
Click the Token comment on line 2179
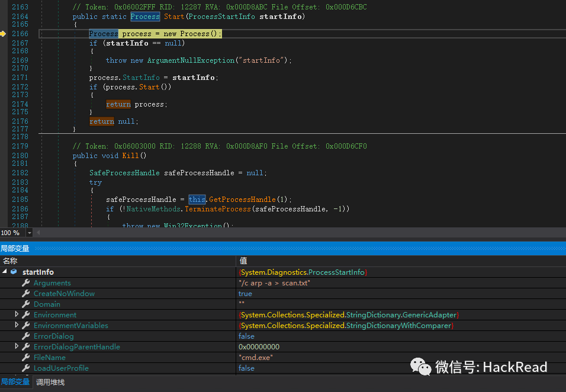220,146
